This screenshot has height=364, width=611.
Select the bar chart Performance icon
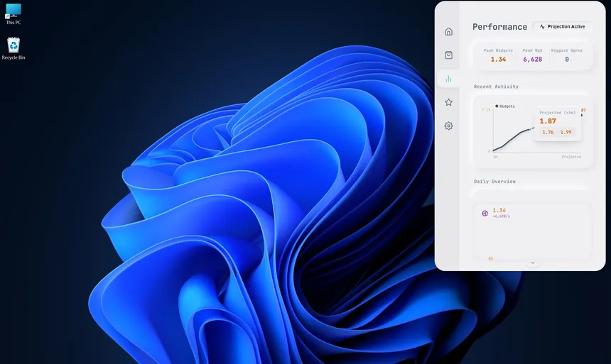(x=448, y=79)
